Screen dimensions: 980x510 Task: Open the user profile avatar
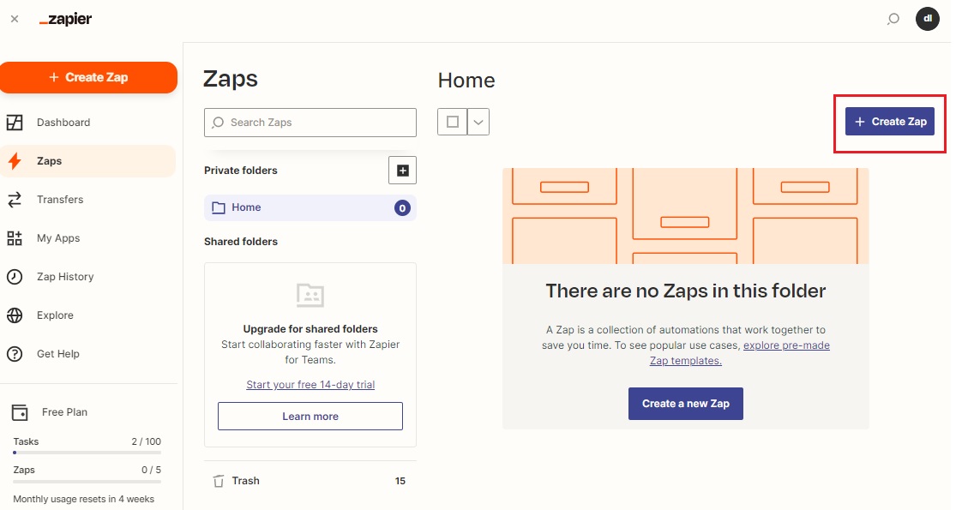927,19
